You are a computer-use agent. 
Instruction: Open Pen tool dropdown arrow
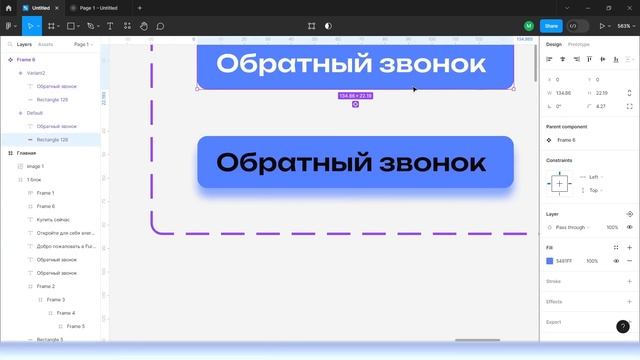[x=98, y=27]
